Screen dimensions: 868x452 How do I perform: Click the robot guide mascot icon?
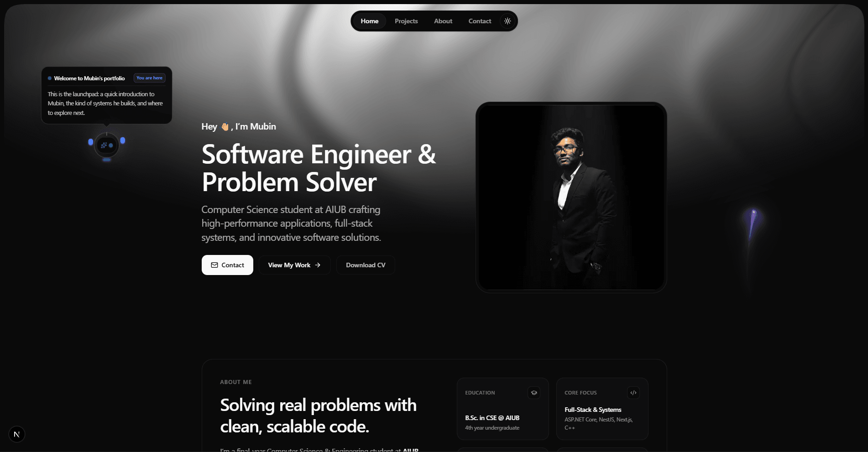[107, 145]
